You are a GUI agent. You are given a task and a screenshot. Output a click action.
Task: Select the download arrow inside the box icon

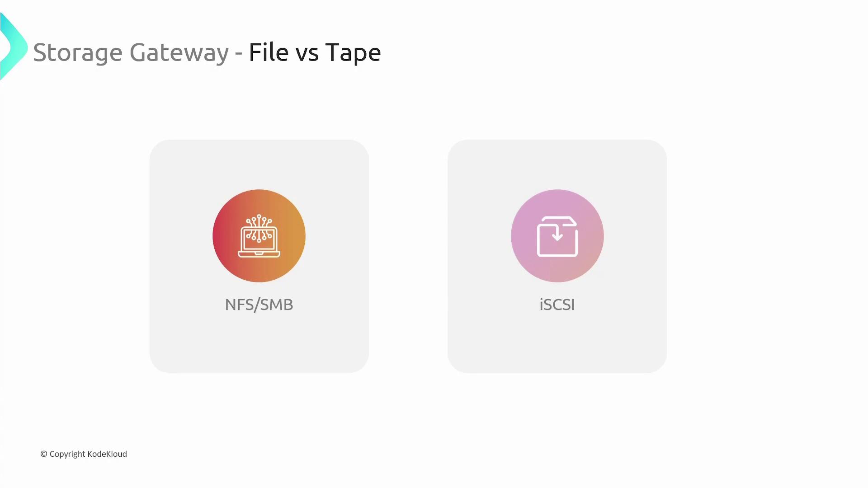coord(557,233)
